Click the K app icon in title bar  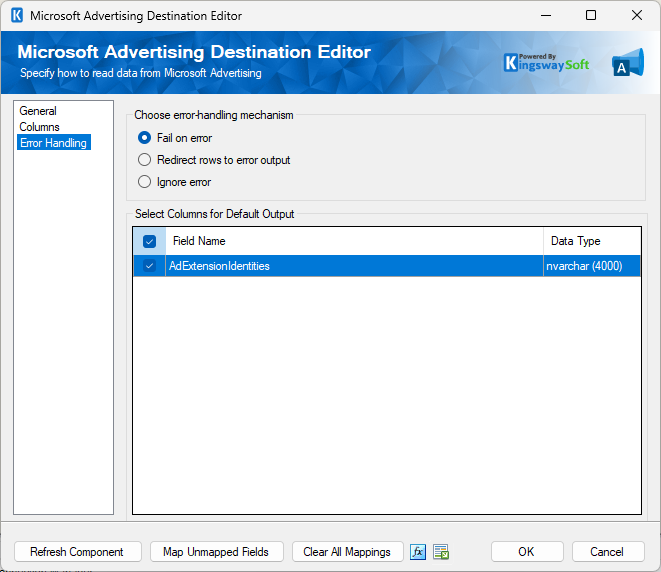17,16
